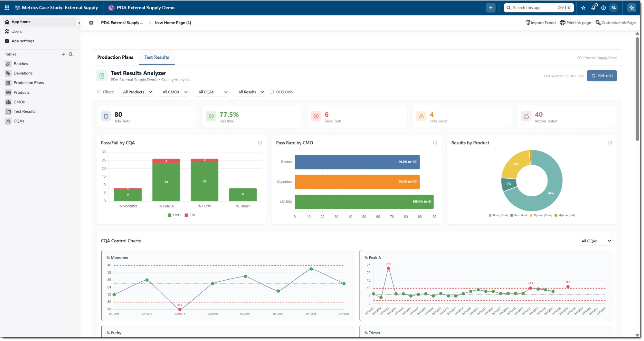Open the app search in the sidebar

pyautogui.click(x=71, y=54)
